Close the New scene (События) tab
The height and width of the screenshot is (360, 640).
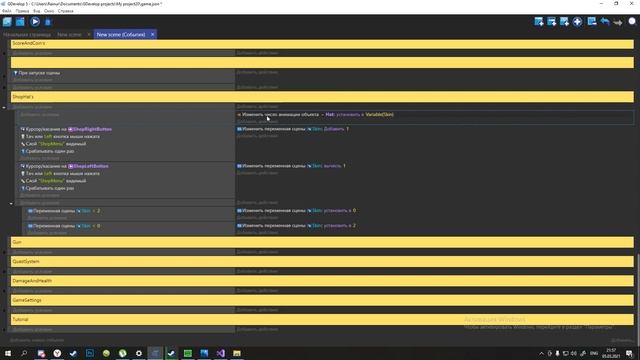[152, 35]
